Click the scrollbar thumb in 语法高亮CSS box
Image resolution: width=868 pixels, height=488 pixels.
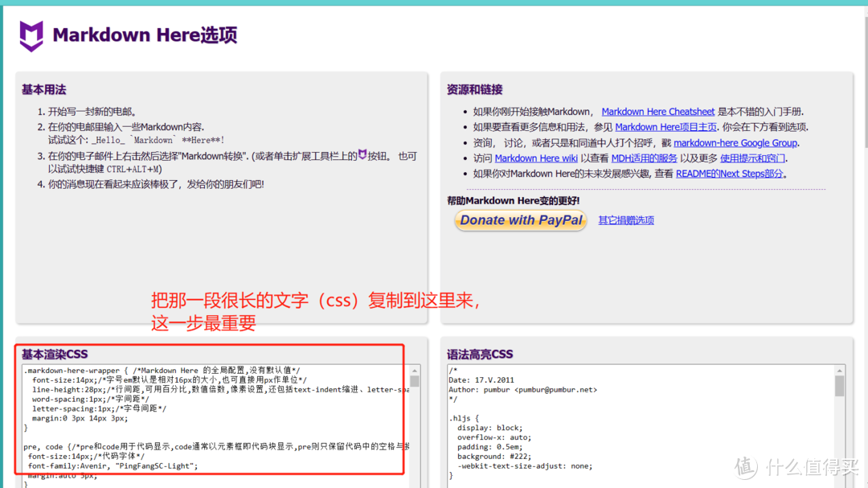pos(840,386)
